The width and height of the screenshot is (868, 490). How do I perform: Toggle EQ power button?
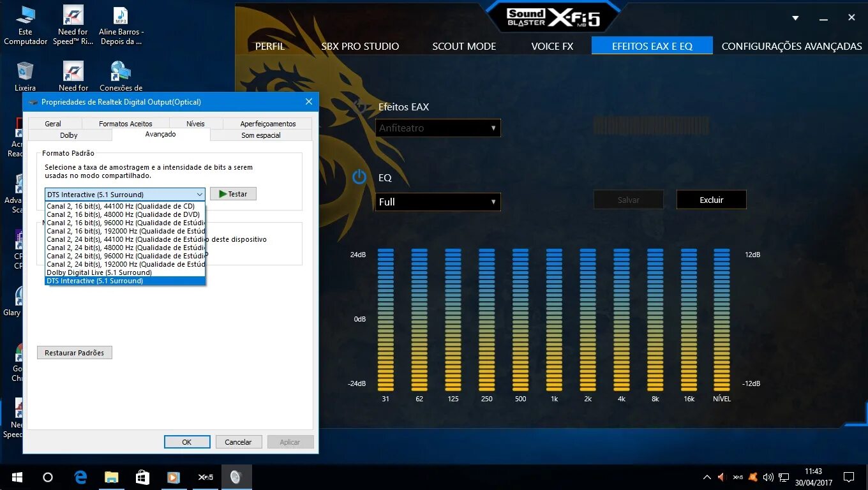359,177
